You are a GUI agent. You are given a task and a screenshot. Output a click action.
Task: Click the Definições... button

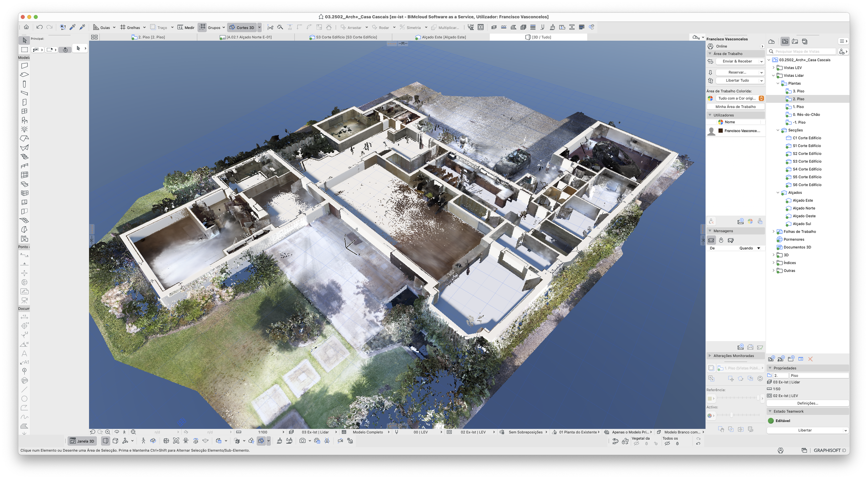pyautogui.click(x=807, y=403)
